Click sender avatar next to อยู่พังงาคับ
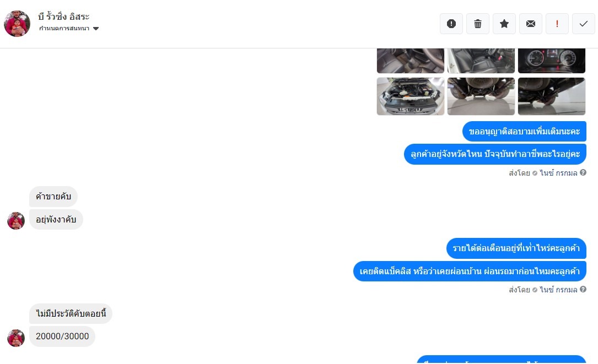 [x=16, y=221]
